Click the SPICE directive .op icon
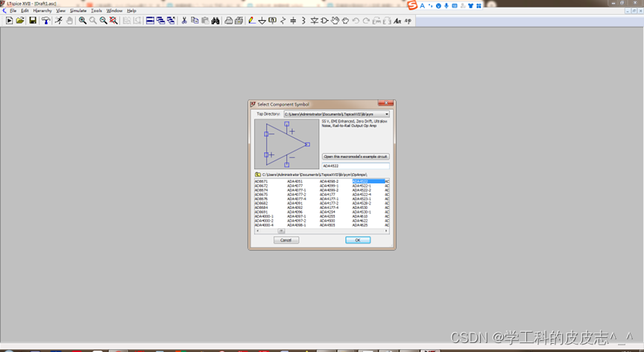The width and height of the screenshot is (644, 352). point(408,21)
